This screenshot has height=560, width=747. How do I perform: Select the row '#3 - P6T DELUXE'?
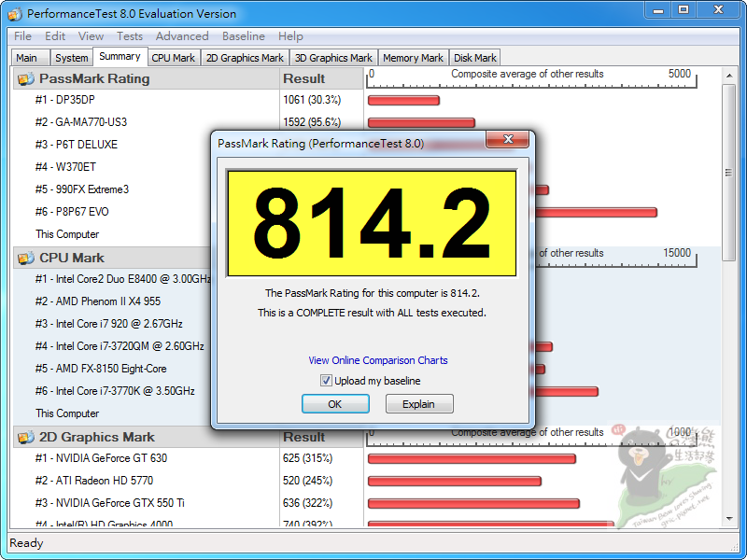[77, 145]
